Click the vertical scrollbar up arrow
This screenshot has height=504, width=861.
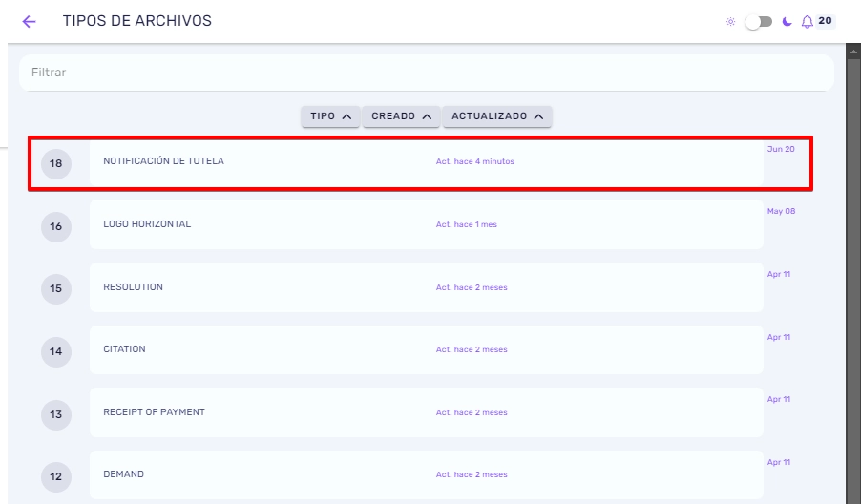853,52
